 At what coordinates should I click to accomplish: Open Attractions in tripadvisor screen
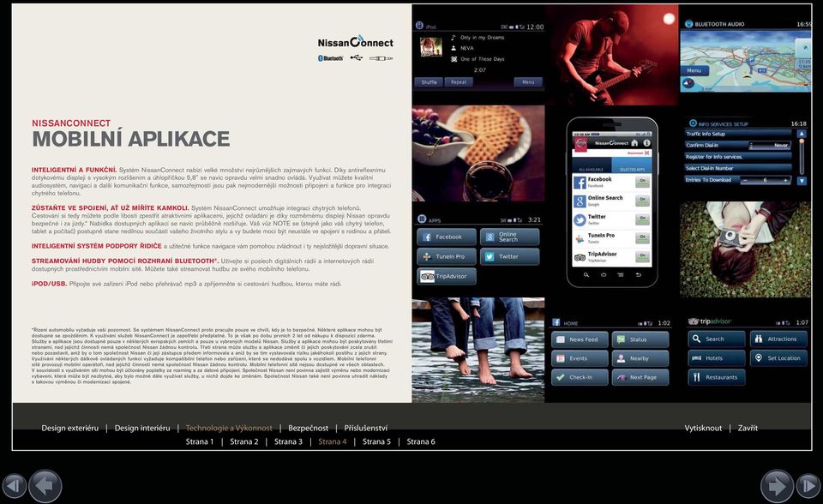(779, 339)
